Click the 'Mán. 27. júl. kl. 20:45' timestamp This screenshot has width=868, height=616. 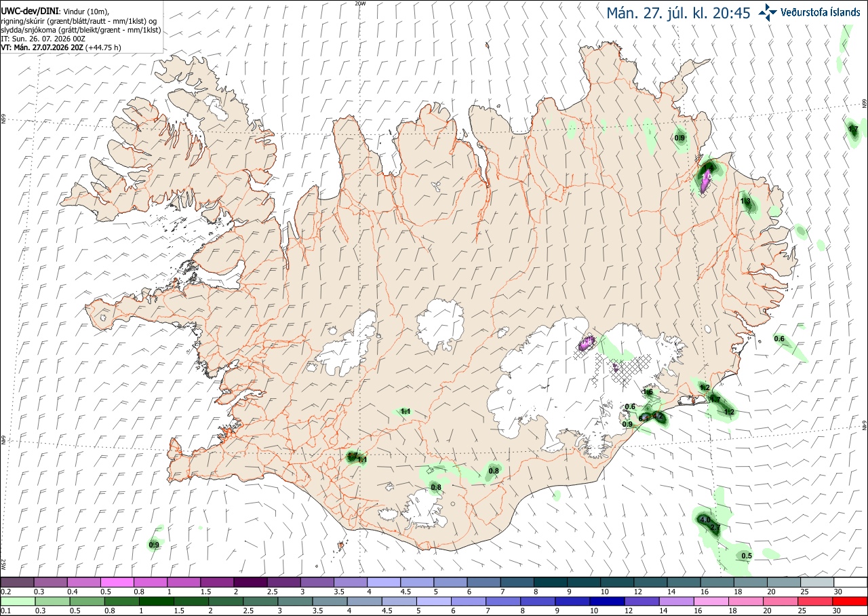click(x=678, y=12)
